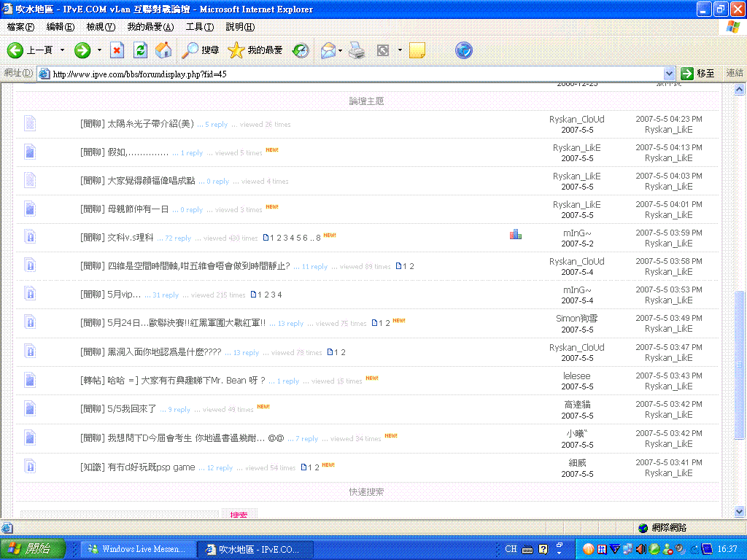Expand the Back button history dropdown arrow
747x560 pixels.
point(62,50)
